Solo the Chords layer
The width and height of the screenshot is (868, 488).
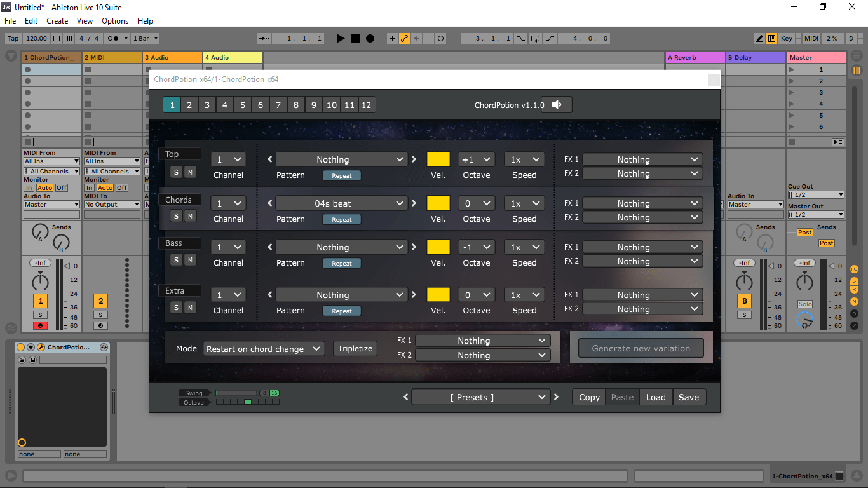pyautogui.click(x=177, y=216)
